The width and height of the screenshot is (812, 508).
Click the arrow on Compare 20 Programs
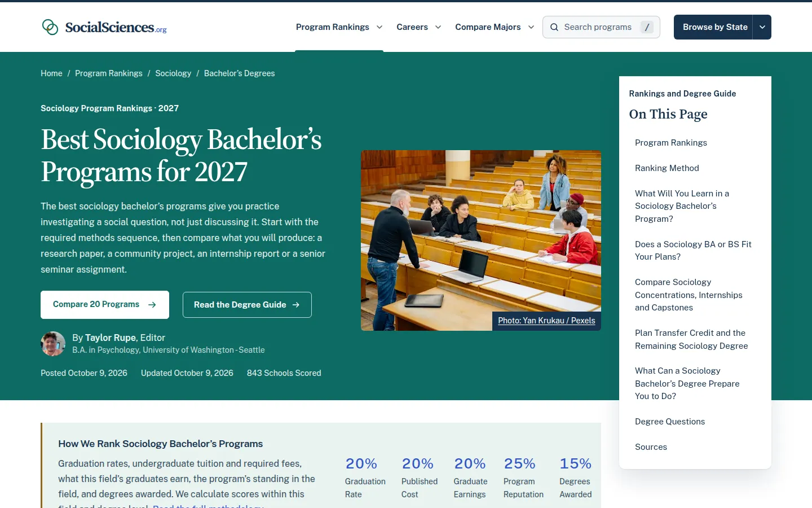click(x=152, y=305)
